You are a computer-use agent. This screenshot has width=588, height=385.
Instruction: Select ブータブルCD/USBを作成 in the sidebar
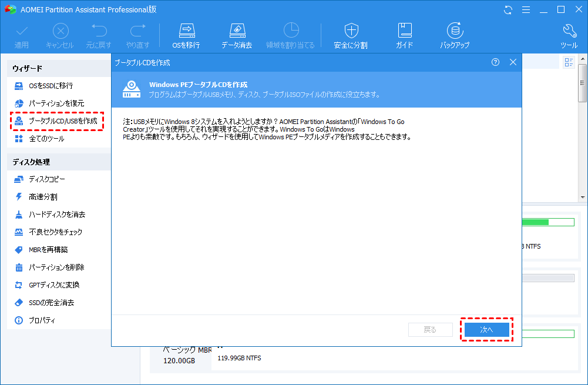point(57,121)
